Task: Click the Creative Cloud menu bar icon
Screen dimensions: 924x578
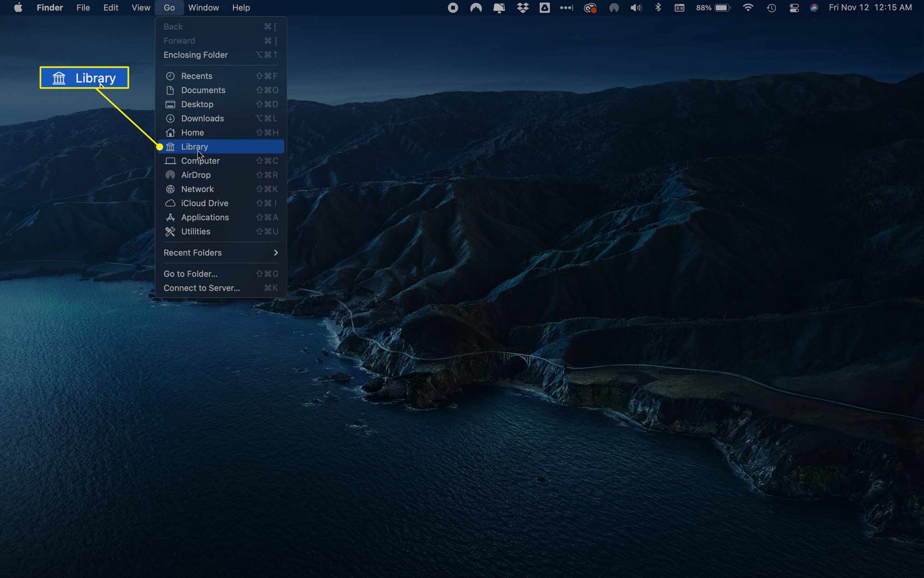Action: 590,8
